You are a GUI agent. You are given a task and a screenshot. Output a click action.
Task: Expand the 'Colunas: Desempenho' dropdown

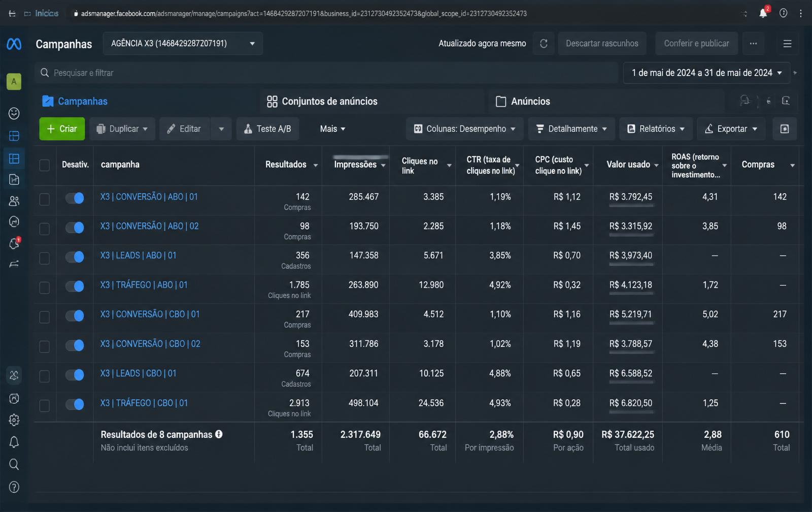[x=465, y=129]
